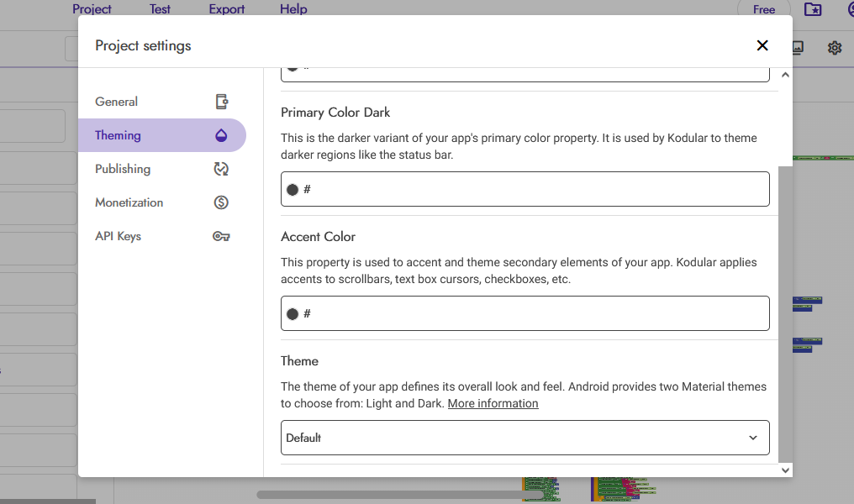The image size is (854, 504).
Task: Open the Help menu
Action: [293, 9]
